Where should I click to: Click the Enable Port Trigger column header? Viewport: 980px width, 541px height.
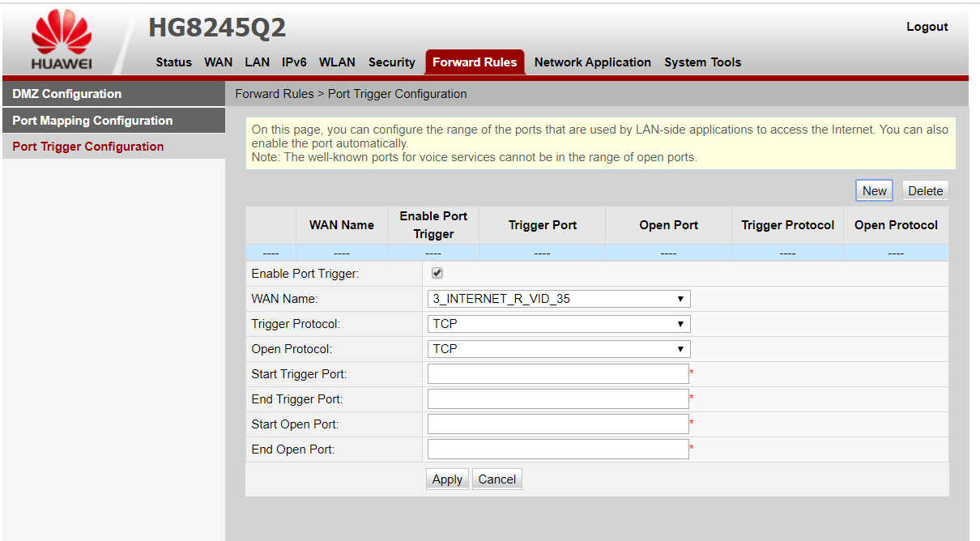(x=433, y=225)
